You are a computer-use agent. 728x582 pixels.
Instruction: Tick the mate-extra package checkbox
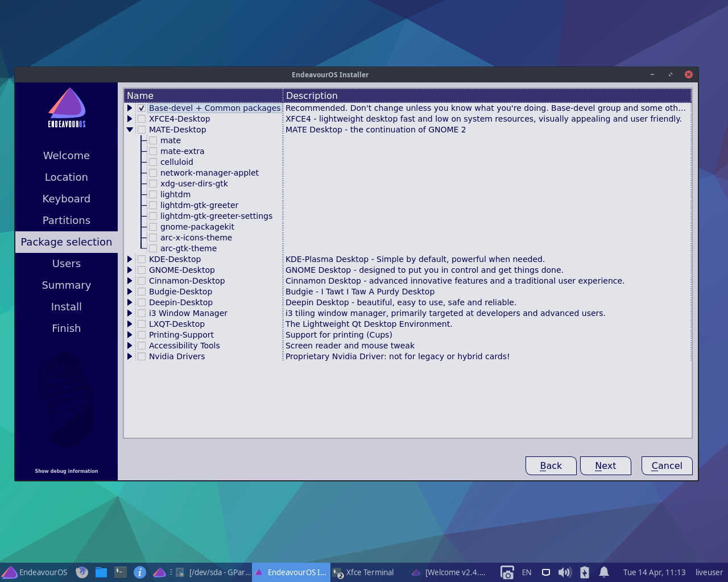153,151
